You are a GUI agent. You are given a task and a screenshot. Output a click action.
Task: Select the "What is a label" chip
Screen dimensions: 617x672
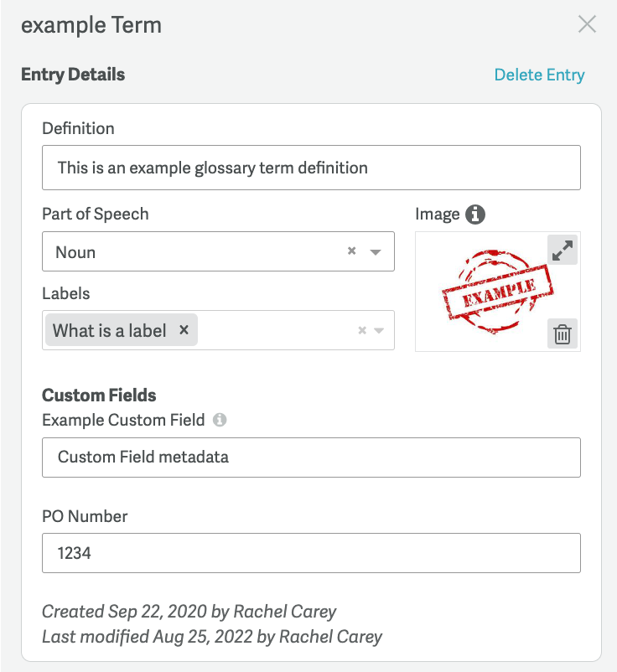point(110,330)
